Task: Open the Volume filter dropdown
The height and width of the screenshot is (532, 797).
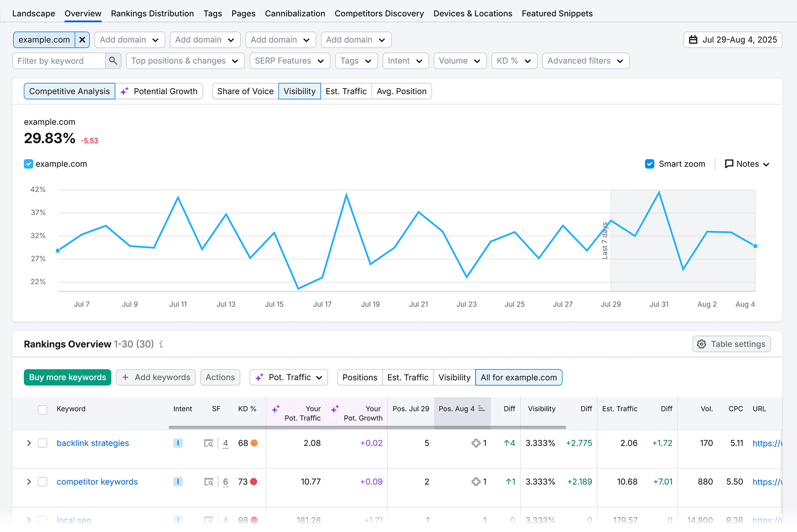Action: tap(460, 61)
